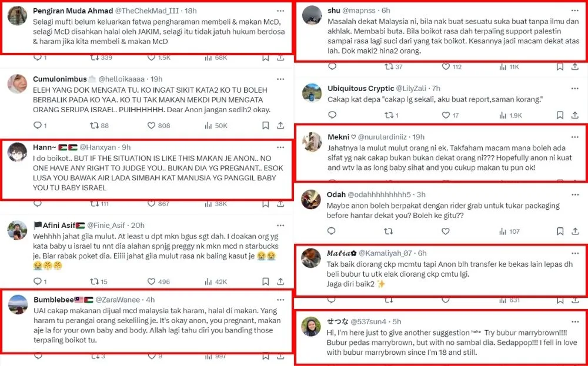Open Hann~ profile avatar
588x366 pixels.
point(17,152)
